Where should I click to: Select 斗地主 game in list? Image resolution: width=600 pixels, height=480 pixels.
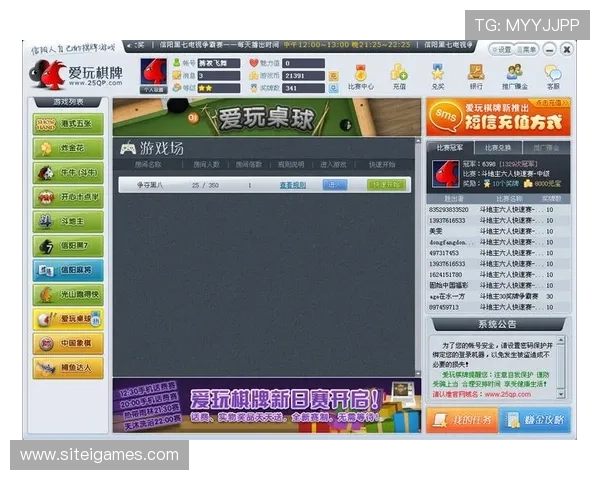click(x=68, y=222)
